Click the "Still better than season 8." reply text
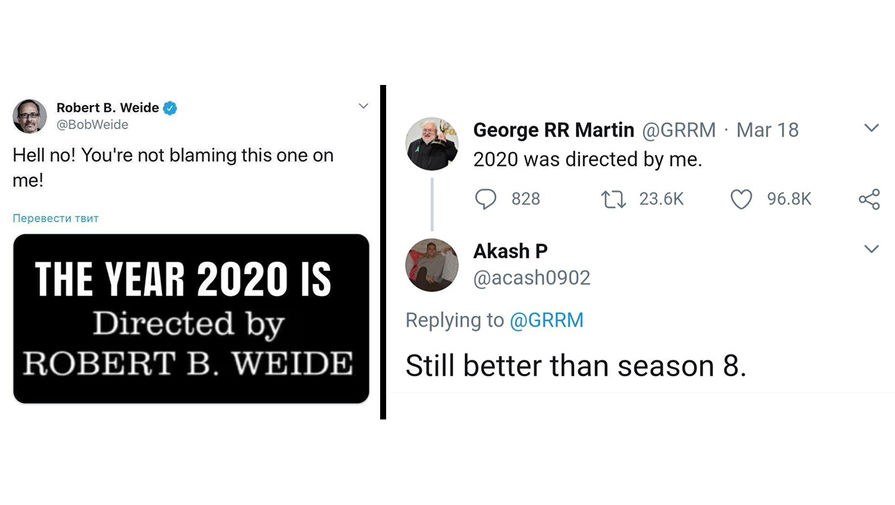 tap(575, 366)
